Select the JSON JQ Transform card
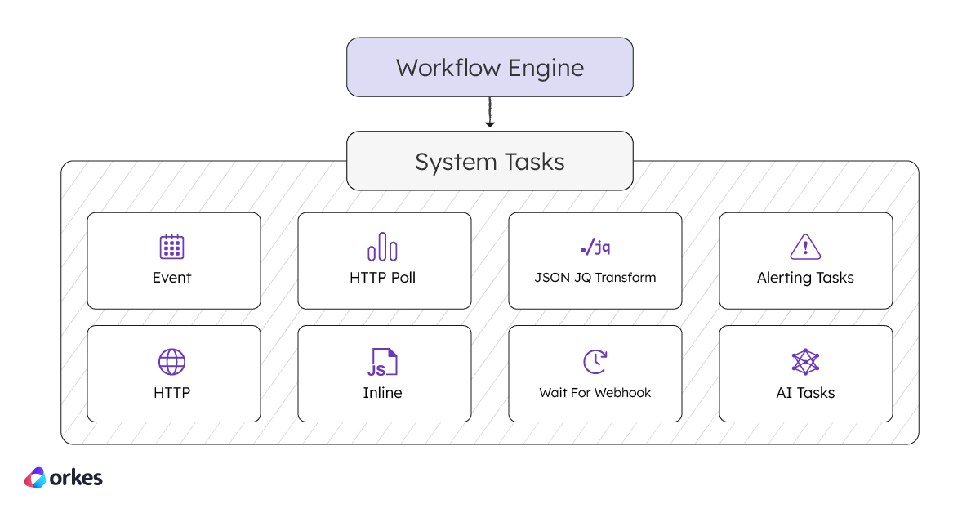Viewport: 980px width, 513px height. 595,261
